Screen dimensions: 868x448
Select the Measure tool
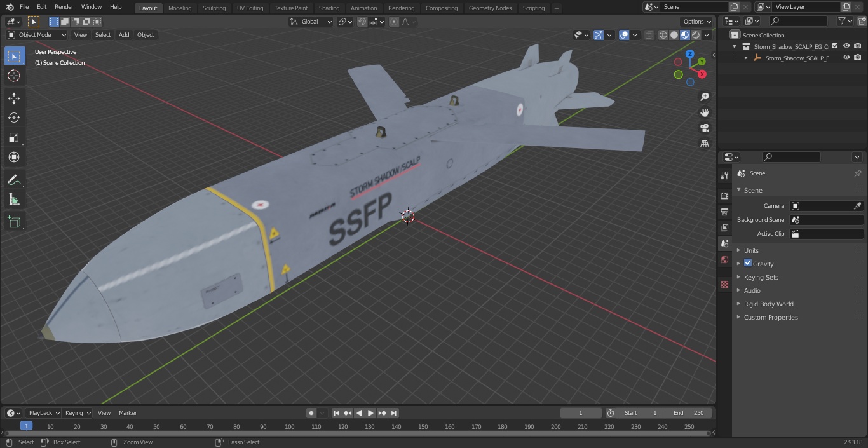(14, 200)
